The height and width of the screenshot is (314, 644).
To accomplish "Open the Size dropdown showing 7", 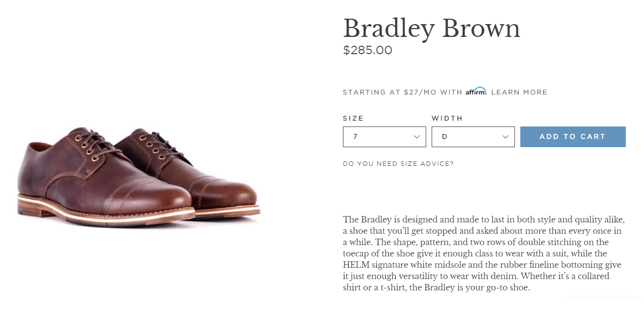I will (x=384, y=137).
